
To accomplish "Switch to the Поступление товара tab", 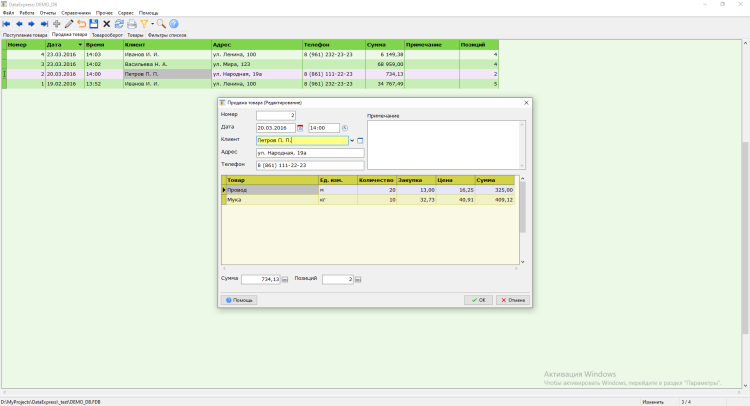I will pyautogui.click(x=25, y=35).
